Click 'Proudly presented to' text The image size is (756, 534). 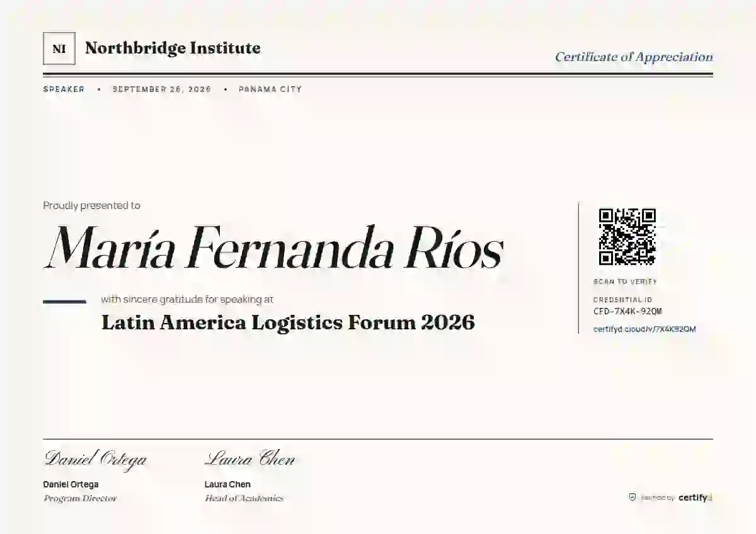pos(92,205)
